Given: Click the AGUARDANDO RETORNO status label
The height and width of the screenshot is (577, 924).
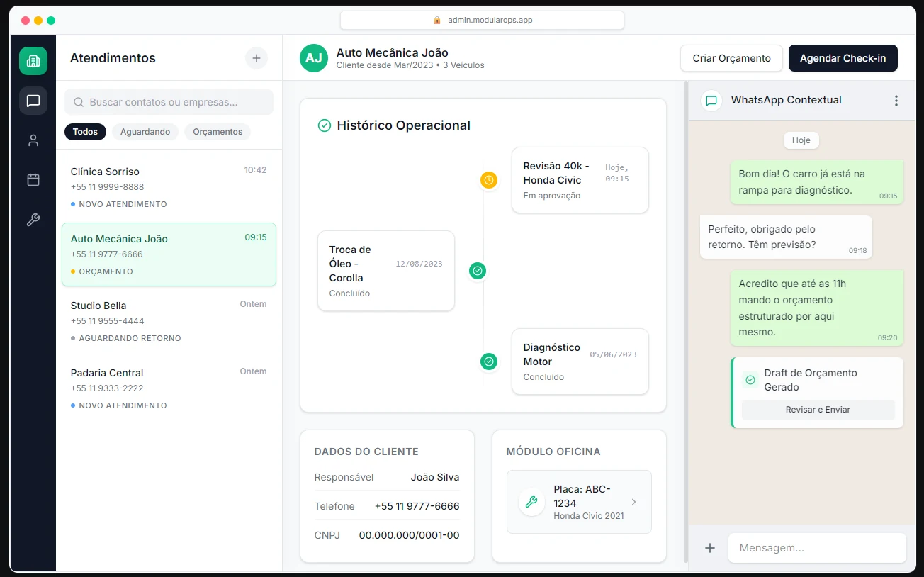Looking at the screenshot, I should point(130,338).
